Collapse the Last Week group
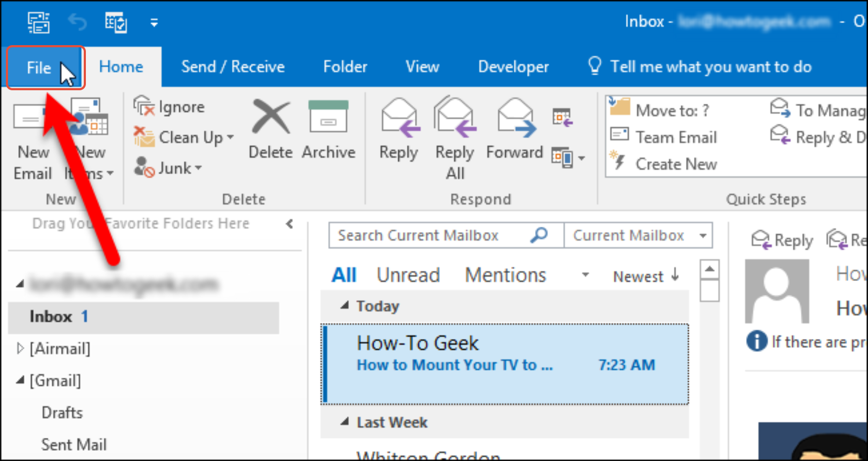This screenshot has width=868, height=461. click(345, 422)
